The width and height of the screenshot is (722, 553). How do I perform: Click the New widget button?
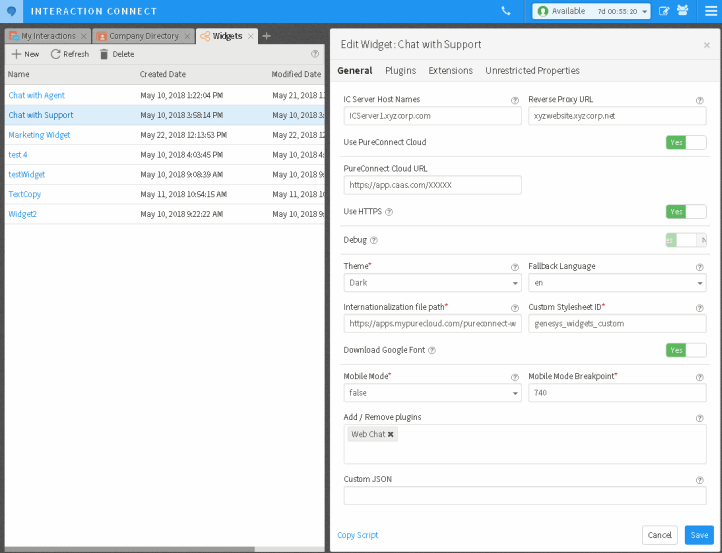(25, 54)
